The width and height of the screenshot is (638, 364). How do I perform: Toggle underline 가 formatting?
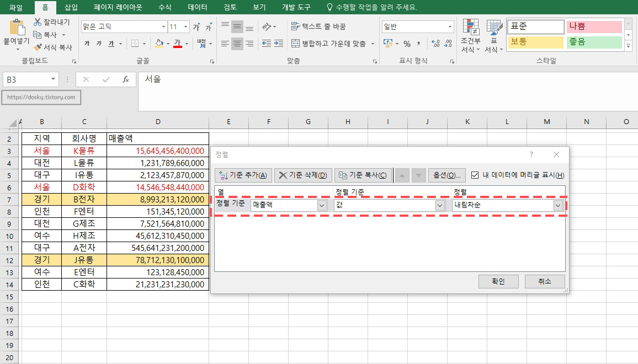(111, 43)
